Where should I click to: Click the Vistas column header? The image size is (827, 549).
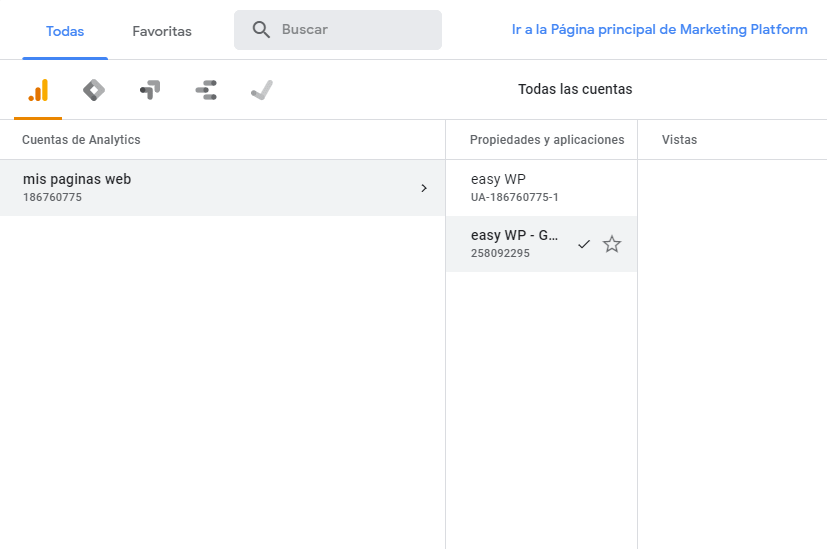[679, 140]
